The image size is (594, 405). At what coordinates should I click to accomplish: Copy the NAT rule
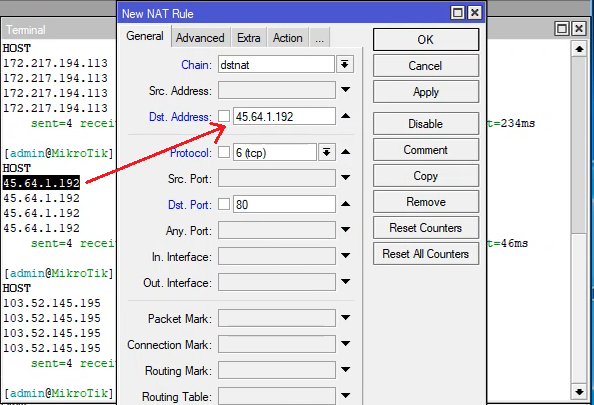click(426, 176)
